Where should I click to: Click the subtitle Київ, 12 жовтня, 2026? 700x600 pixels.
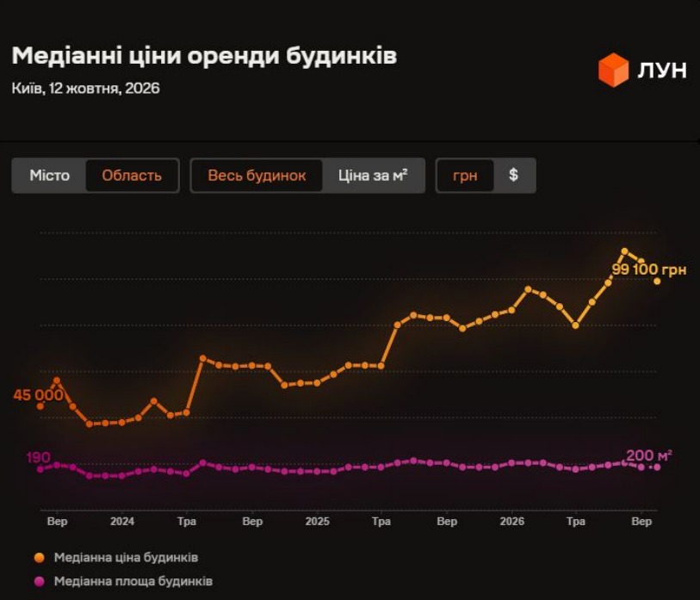85,88
